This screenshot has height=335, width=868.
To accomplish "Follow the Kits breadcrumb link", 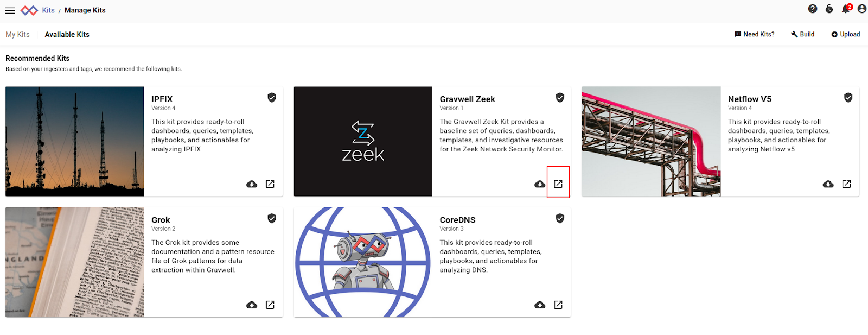I will pos(48,10).
